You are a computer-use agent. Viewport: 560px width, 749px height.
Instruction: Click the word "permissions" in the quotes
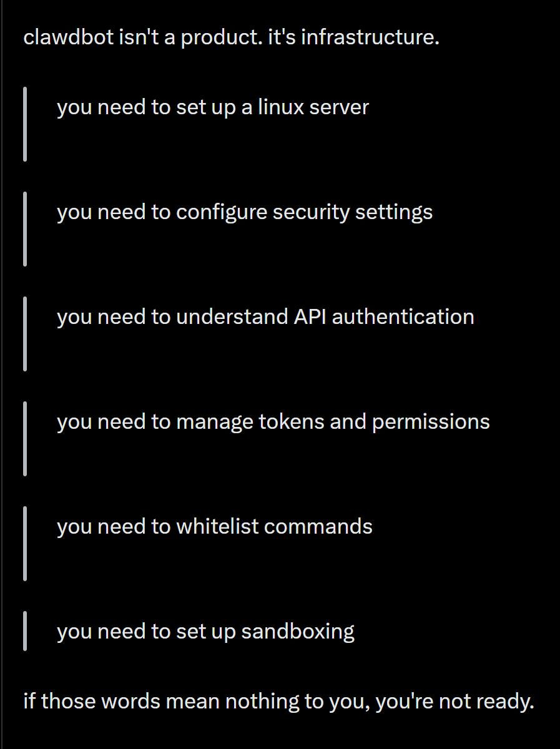tap(431, 422)
